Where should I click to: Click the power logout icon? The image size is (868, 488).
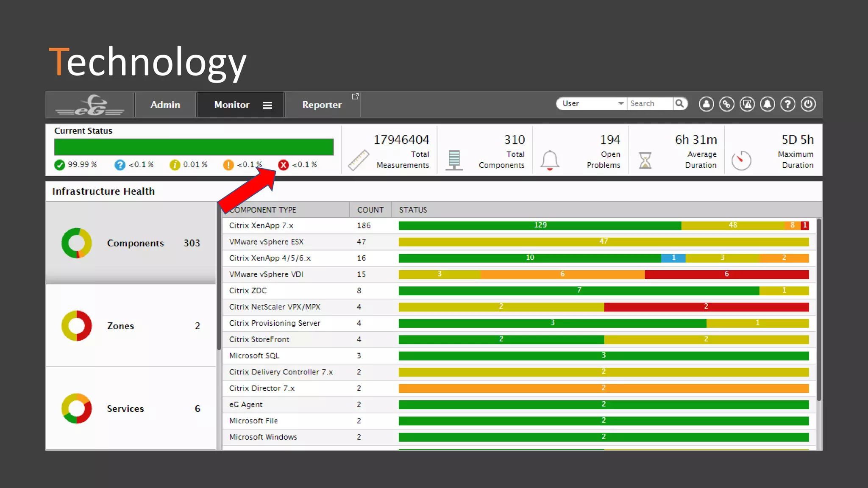[808, 104]
